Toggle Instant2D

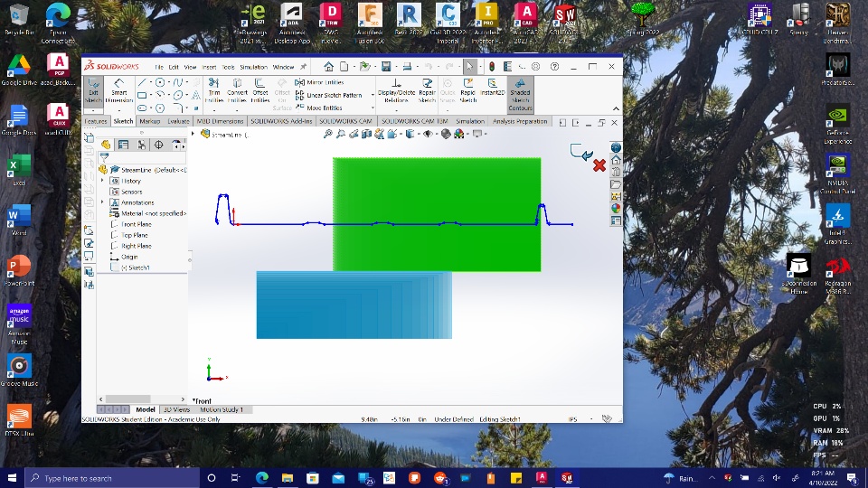tap(492, 88)
